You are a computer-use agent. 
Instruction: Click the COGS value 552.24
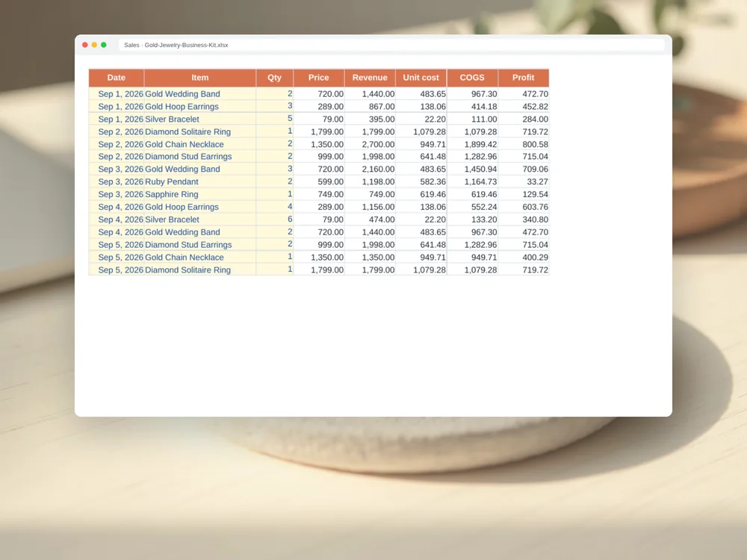(x=484, y=207)
